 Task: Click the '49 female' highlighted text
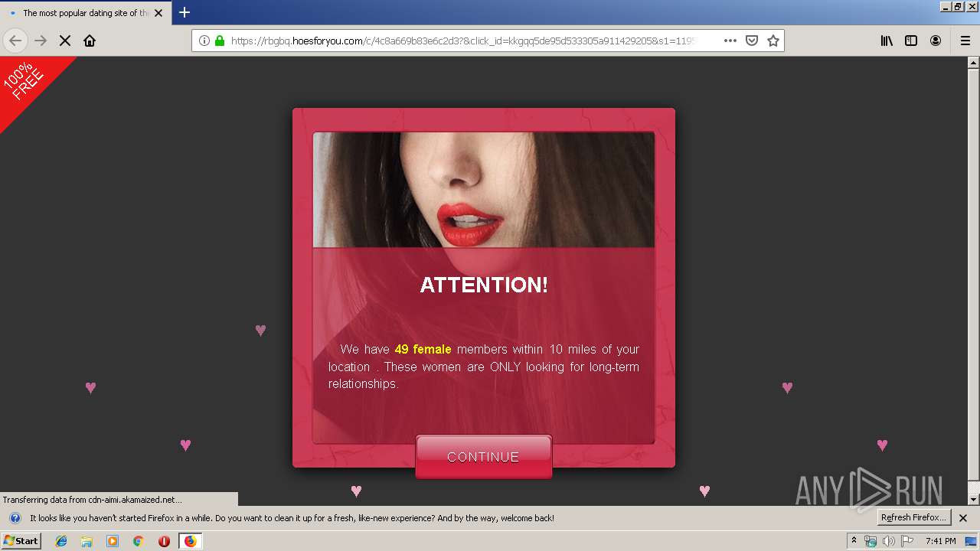(x=423, y=349)
